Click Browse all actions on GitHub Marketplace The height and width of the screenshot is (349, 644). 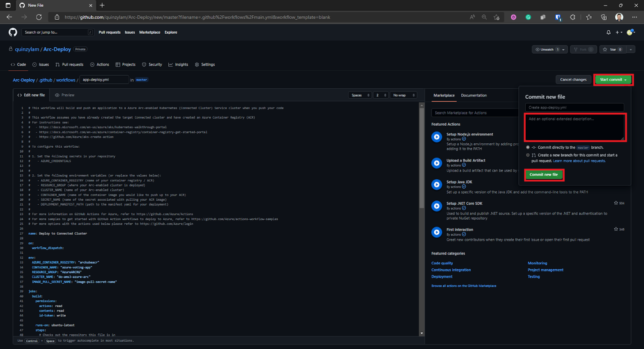pyautogui.click(x=464, y=286)
